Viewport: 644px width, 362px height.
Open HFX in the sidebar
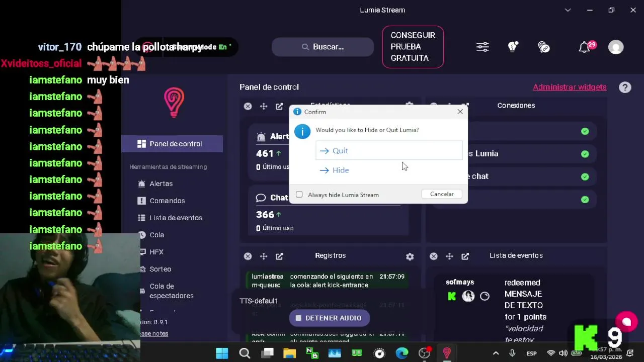click(x=156, y=252)
